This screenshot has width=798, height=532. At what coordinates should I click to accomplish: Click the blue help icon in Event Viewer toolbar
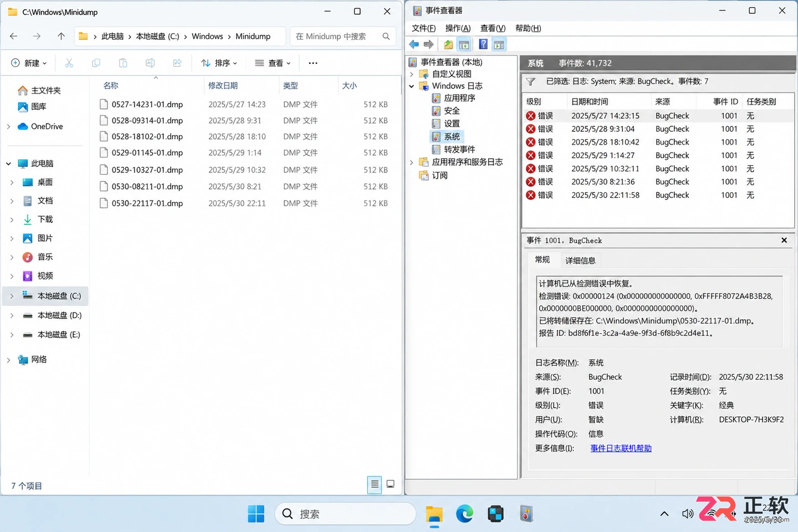tap(483, 44)
